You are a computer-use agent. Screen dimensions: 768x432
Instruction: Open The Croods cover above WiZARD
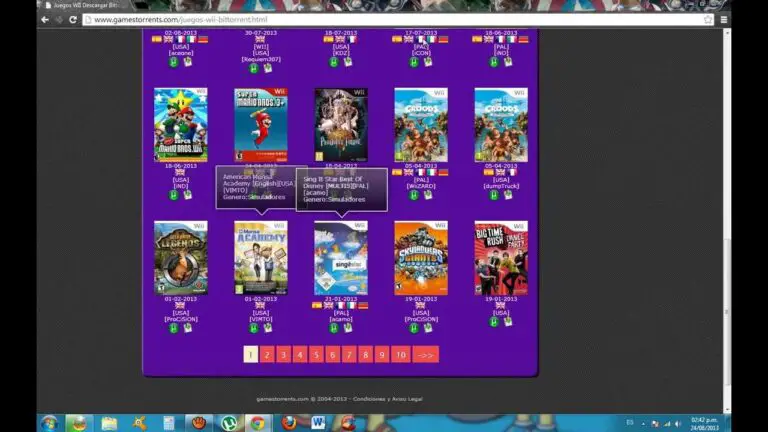[x=421, y=125]
